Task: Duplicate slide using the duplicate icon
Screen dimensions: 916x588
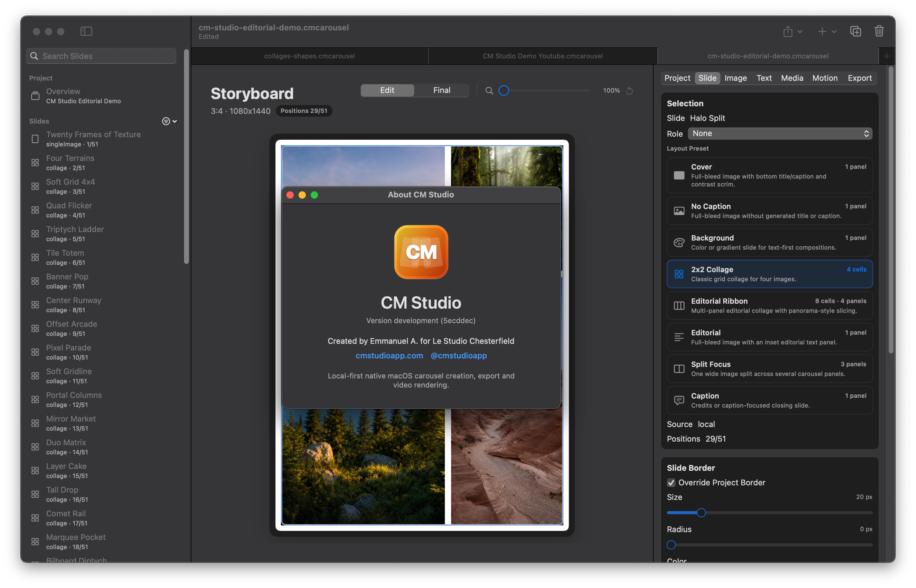Action: [x=856, y=31]
